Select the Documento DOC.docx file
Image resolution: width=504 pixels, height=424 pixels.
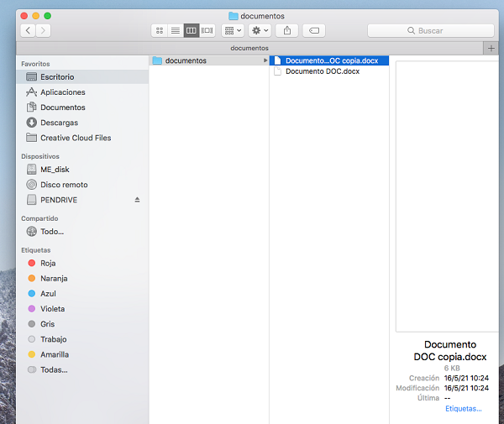323,71
